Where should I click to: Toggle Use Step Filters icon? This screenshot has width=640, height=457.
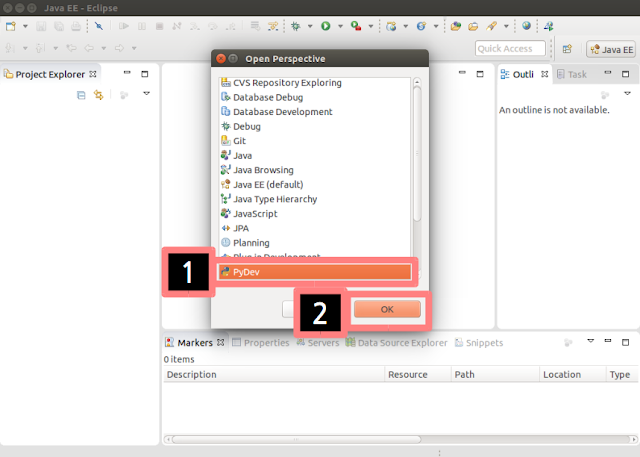tap(273, 27)
